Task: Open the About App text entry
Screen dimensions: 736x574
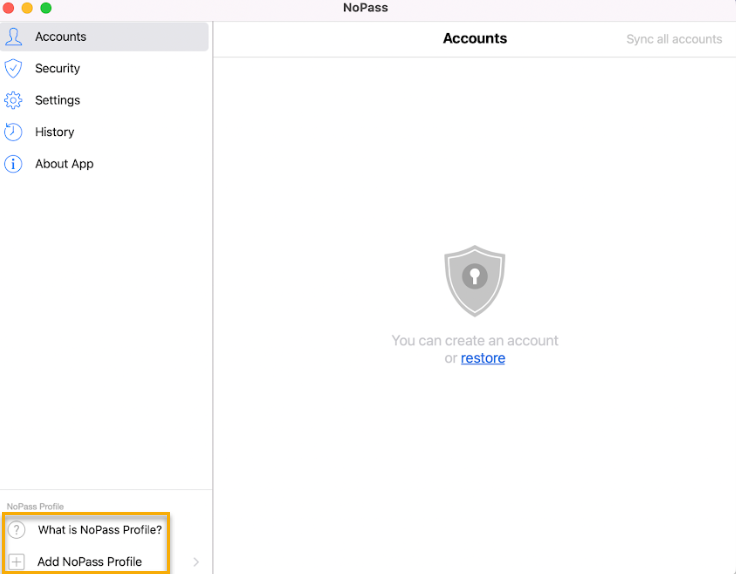Action: (x=64, y=164)
